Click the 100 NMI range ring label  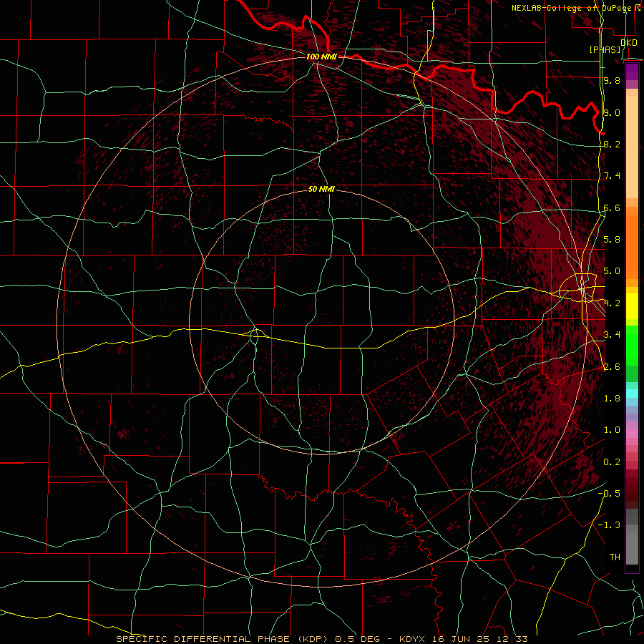coord(321,57)
